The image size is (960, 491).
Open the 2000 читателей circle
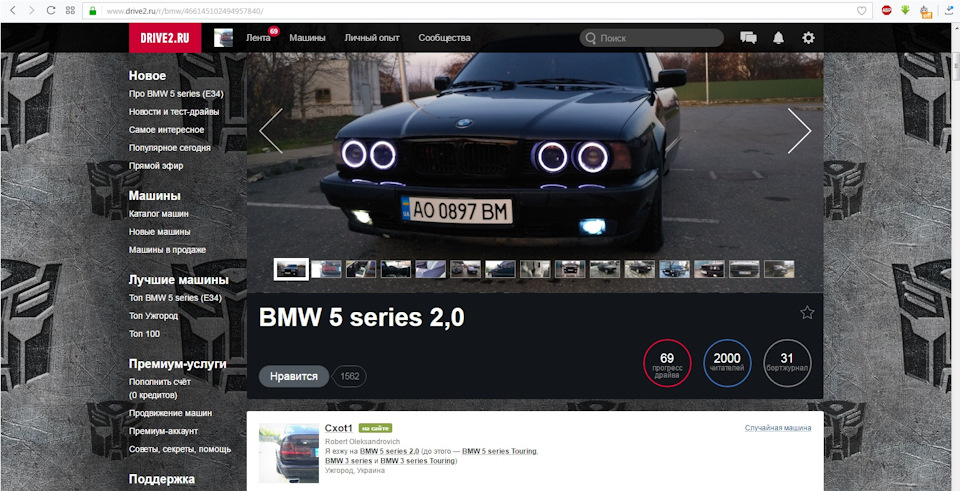[x=727, y=363]
